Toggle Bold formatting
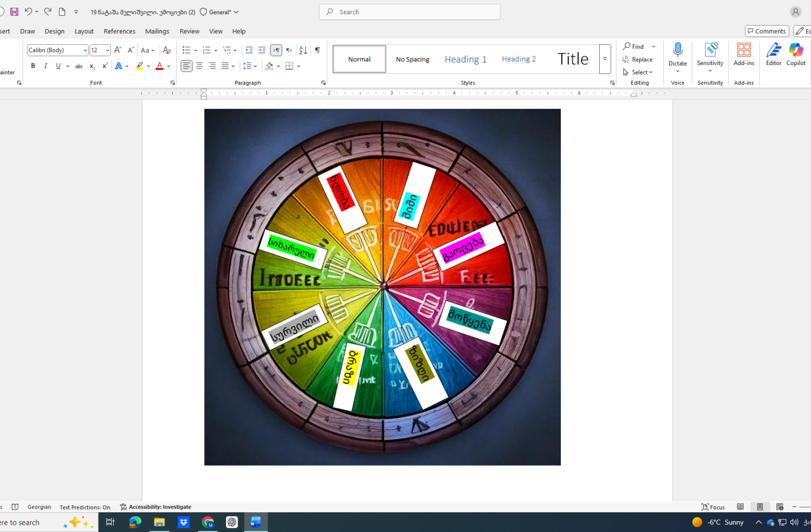This screenshot has height=532, width=811. click(x=33, y=66)
